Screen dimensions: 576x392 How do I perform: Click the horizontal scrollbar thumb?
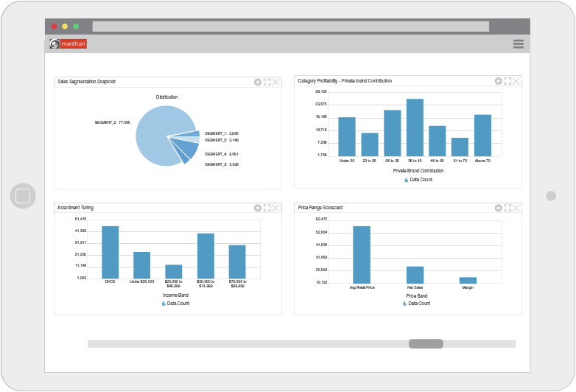[x=426, y=343]
